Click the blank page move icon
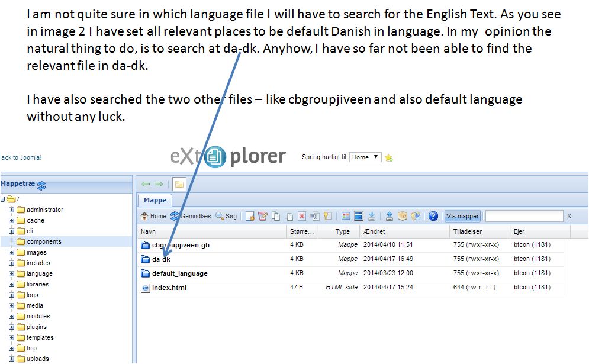This screenshot has width=589, height=364. pos(289,216)
